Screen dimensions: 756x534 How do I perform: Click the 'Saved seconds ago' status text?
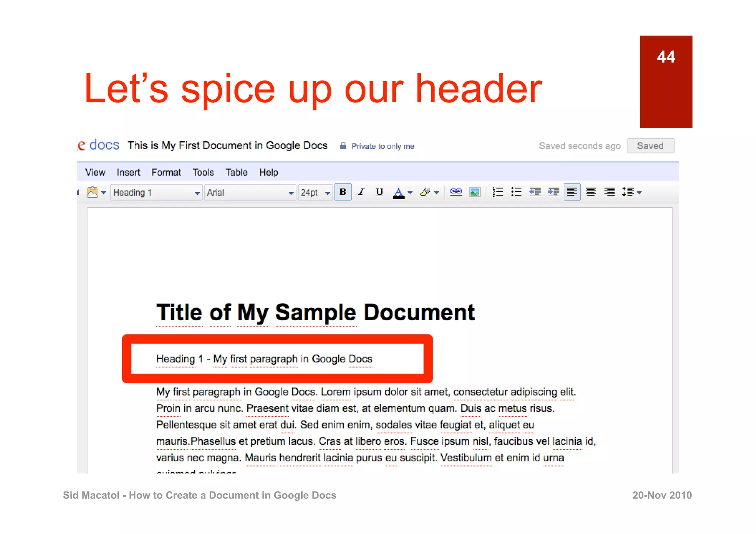point(580,146)
